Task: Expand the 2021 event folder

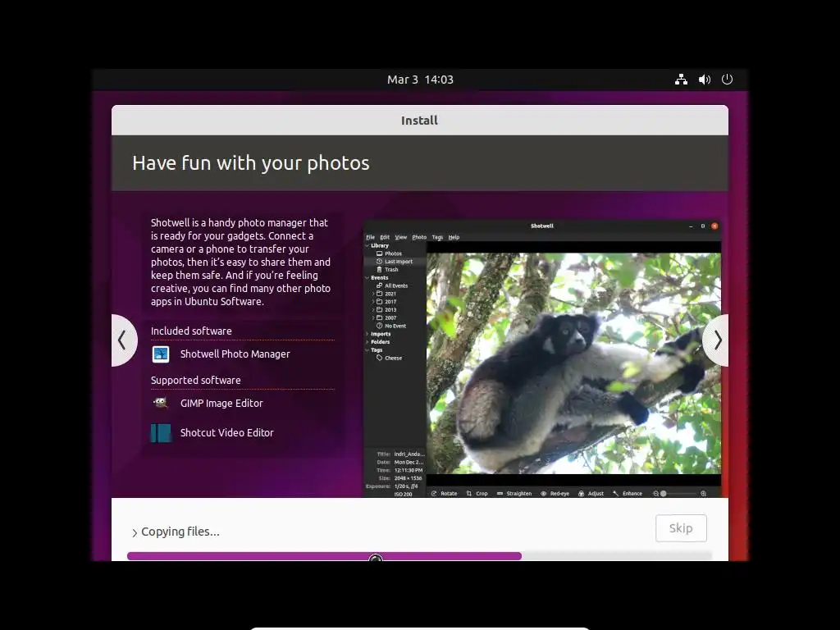Action: tap(373, 294)
